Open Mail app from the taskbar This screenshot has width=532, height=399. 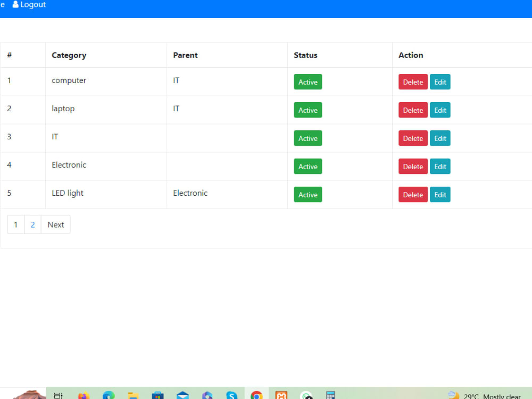pyautogui.click(x=182, y=395)
